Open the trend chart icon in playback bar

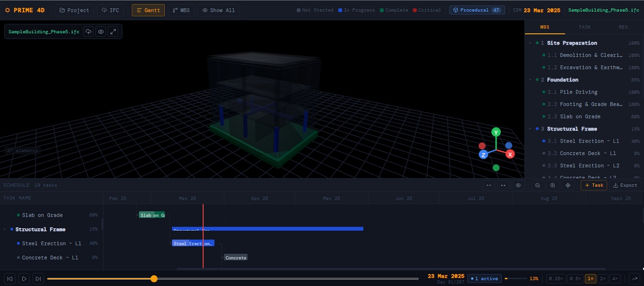click(x=635, y=278)
